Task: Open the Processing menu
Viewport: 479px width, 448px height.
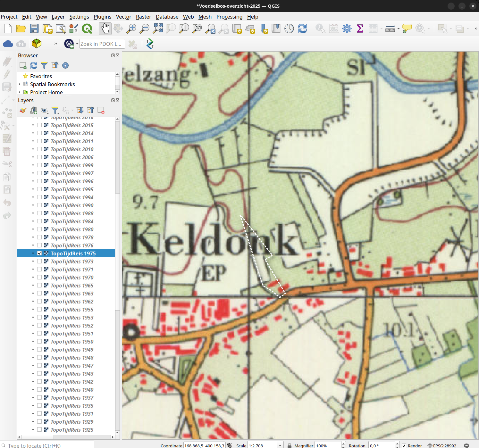Action: click(229, 17)
